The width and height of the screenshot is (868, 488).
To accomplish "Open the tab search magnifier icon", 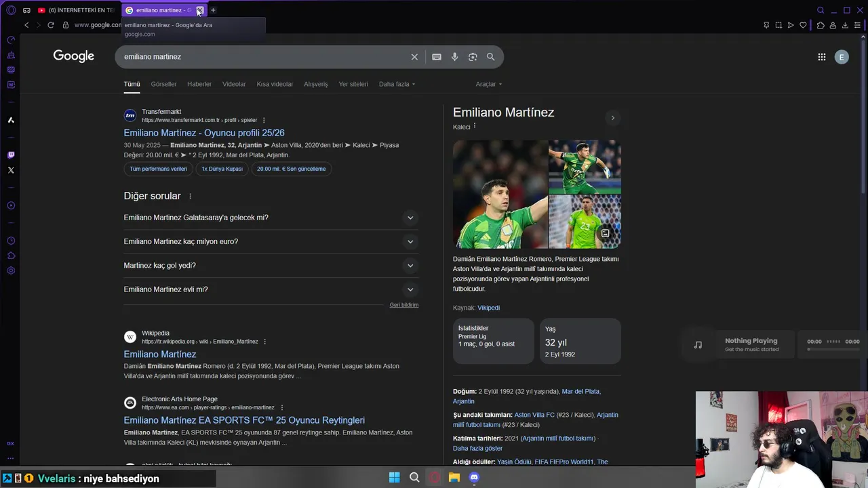I will [x=821, y=10].
